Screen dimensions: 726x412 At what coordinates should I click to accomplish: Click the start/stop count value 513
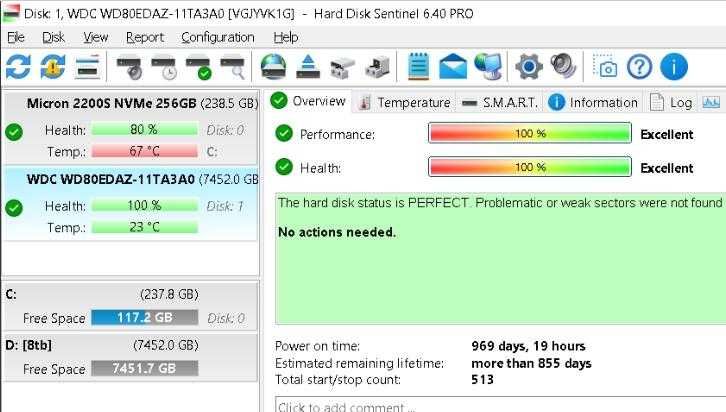click(482, 380)
